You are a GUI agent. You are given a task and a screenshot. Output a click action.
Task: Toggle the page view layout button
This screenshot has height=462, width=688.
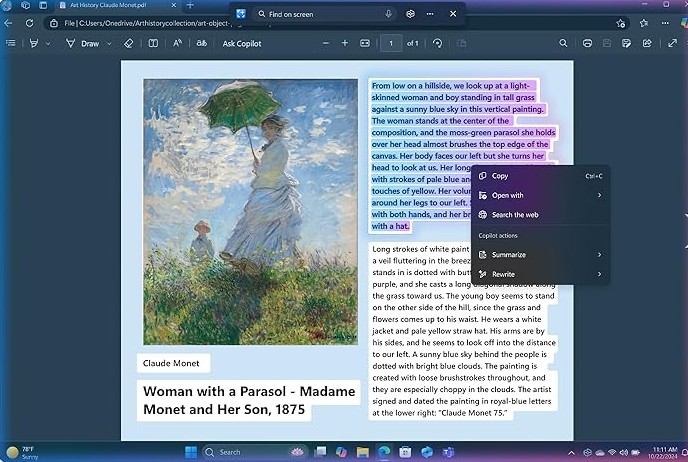[x=153, y=43]
